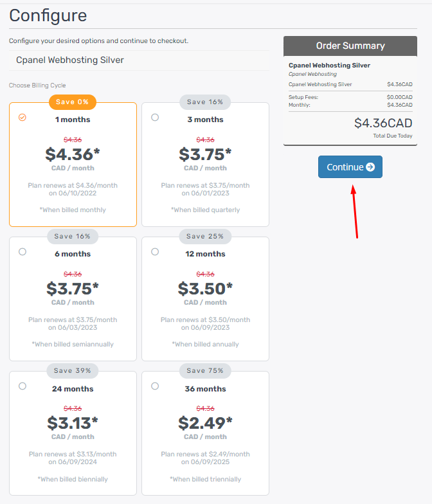Click the '12 months' card title
The image size is (432, 504).
(206, 254)
